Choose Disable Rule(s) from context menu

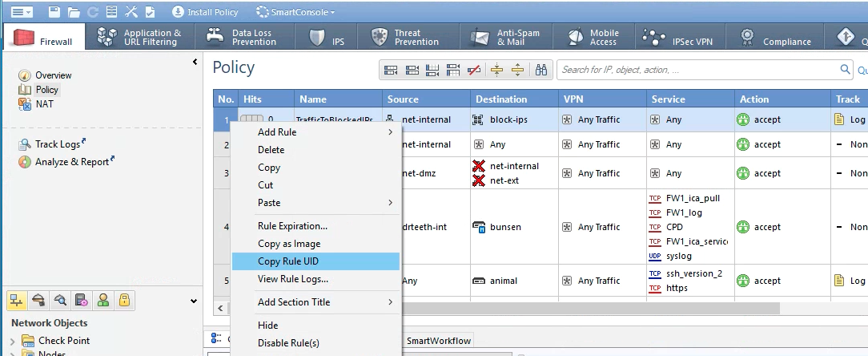[x=315, y=343]
